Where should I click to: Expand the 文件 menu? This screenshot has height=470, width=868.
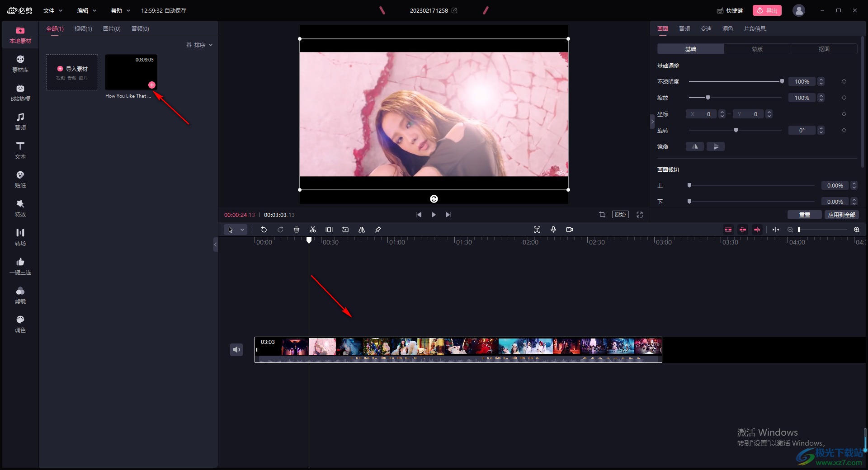pos(52,10)
